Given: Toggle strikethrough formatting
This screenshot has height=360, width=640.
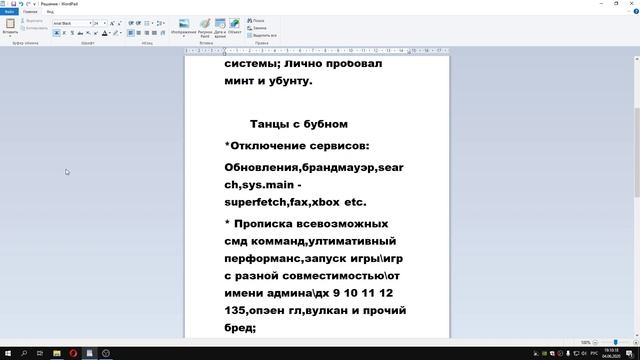Looking at the screenshot, I should pyautogui.click(x=80, y=33).
